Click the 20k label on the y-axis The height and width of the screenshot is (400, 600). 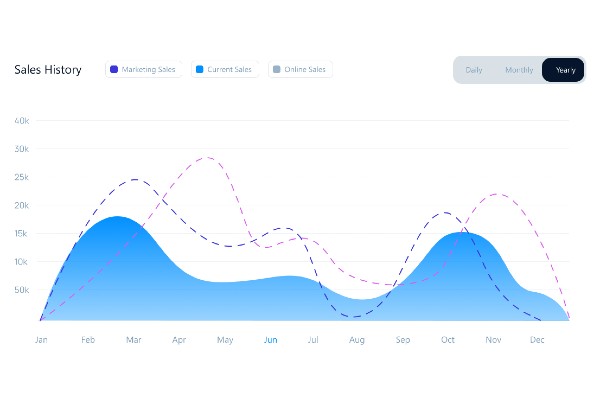22,205
